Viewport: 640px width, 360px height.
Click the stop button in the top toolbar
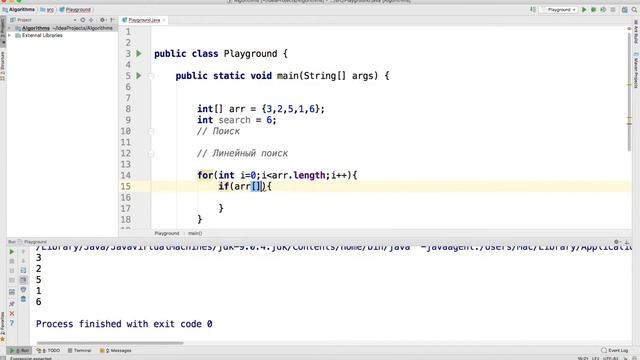[x=613, y=9]
